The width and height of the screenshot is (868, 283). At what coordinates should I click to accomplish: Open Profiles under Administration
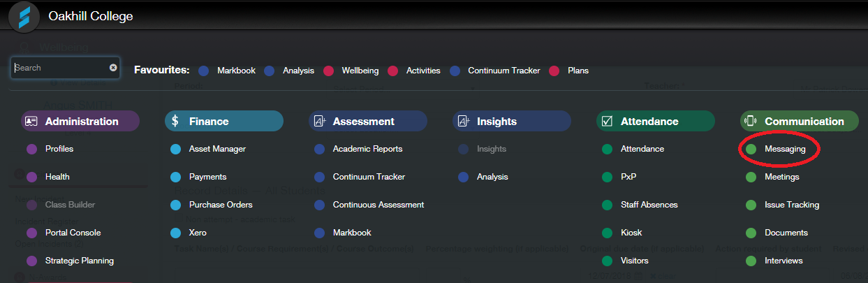pyautogui.click(x=59, y=149)
